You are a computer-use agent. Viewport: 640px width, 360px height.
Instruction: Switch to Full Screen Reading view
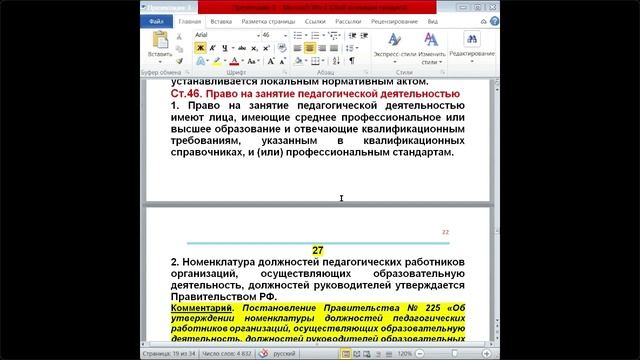[x=357, y=354]
